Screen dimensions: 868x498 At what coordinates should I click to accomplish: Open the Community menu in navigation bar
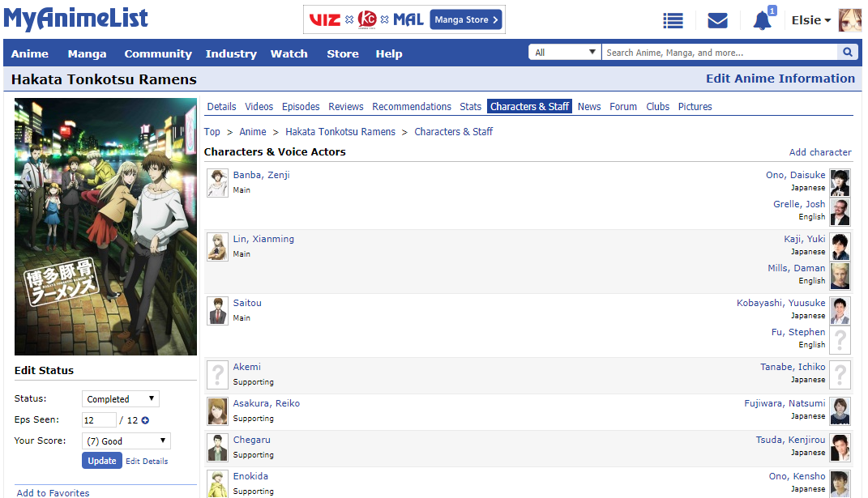pyautogui.click(x=158, y=54)
